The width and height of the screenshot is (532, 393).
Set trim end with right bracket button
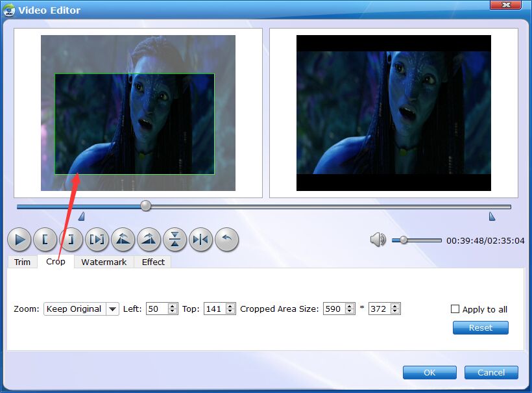71,240
